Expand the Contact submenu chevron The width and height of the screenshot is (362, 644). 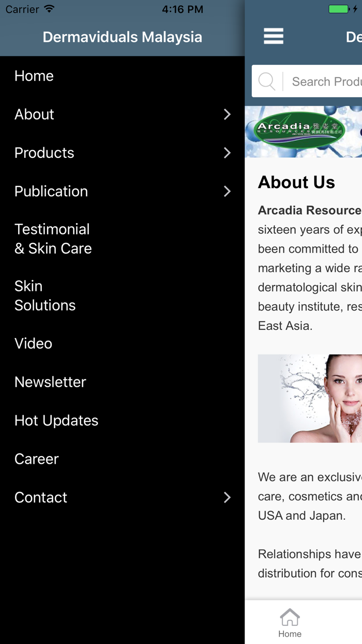coord(227,497)
